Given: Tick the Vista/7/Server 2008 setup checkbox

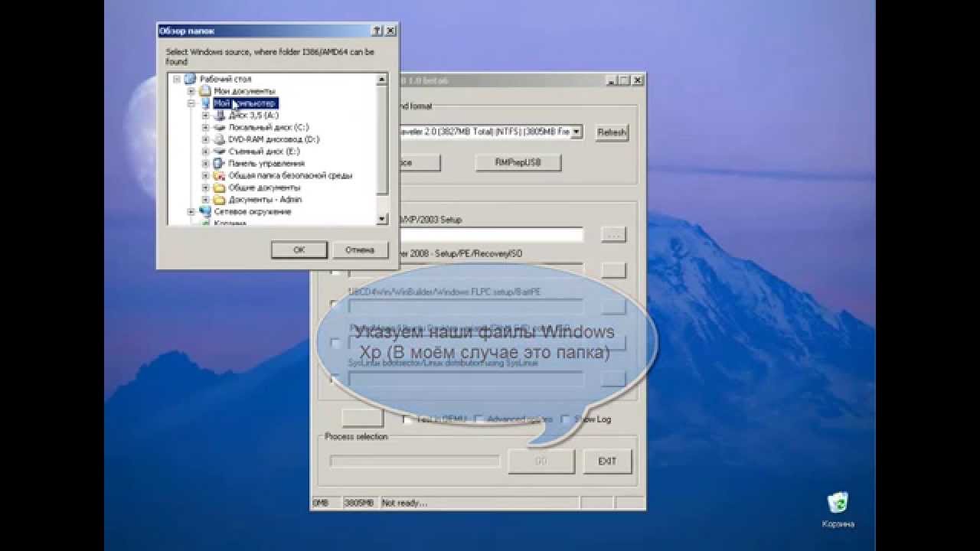Looking at the screenshot, I should tap(335, 271).
